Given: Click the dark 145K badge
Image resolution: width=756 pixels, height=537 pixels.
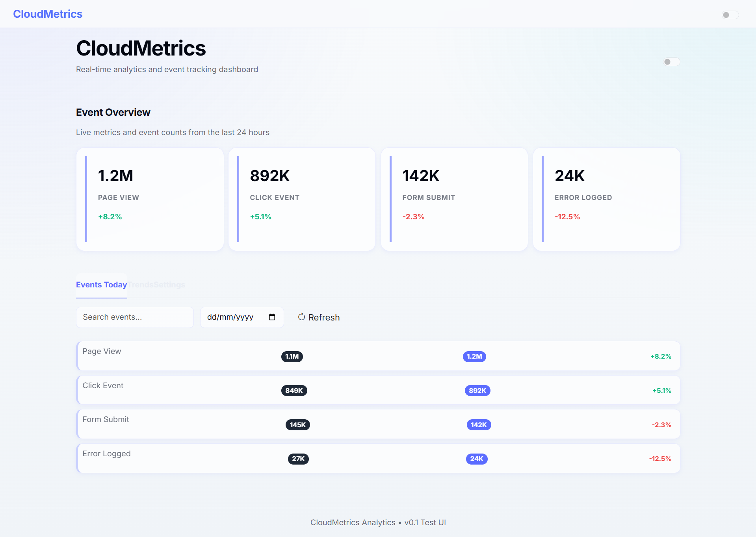Looking at the screenshot, I should (298, 425).
